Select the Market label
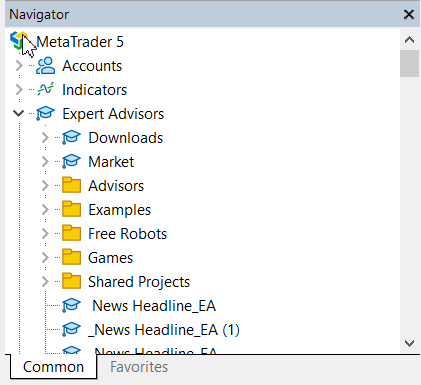421x385 pixels. coord(111,162)
